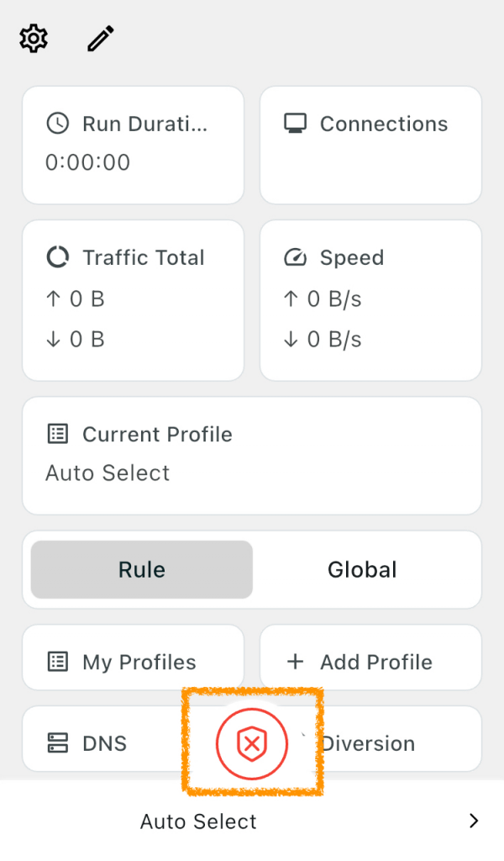Open the Connections card
The width and height of the screenshot is (504, 861).
pyautogui.click(x=370, y=145)
